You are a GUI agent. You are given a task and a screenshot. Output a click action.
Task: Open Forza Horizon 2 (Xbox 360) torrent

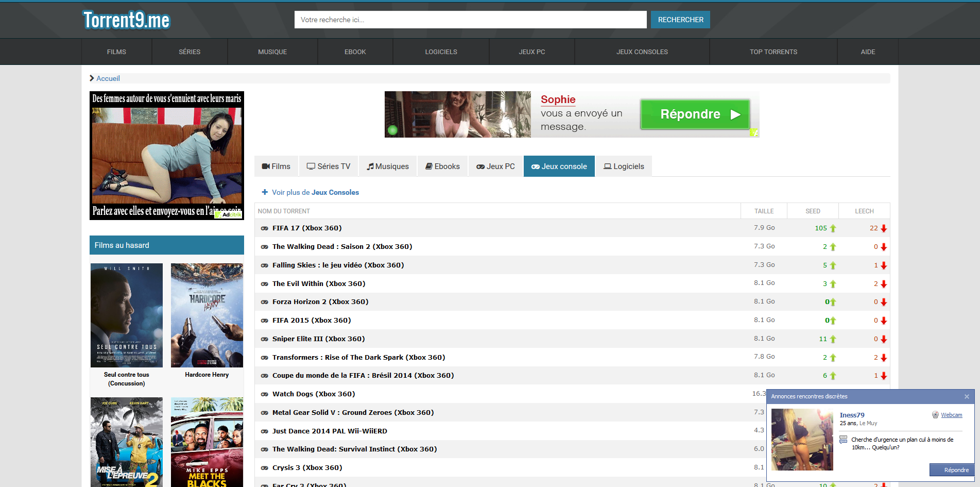point(320,302)
